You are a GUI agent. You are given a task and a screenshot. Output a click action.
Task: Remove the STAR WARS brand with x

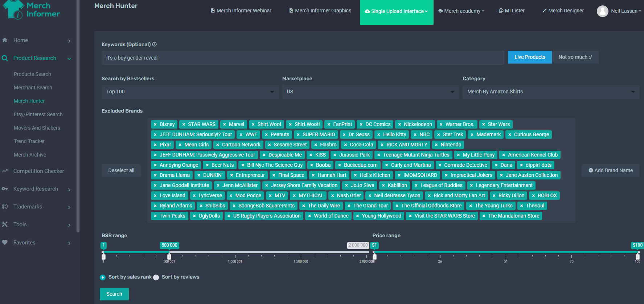coord(184,125)
